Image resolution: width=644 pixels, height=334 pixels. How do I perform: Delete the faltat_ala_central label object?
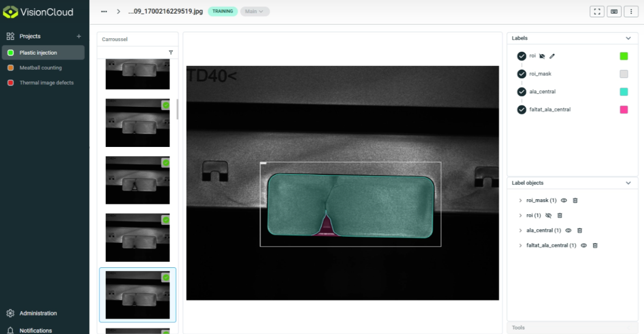(595, 246)
